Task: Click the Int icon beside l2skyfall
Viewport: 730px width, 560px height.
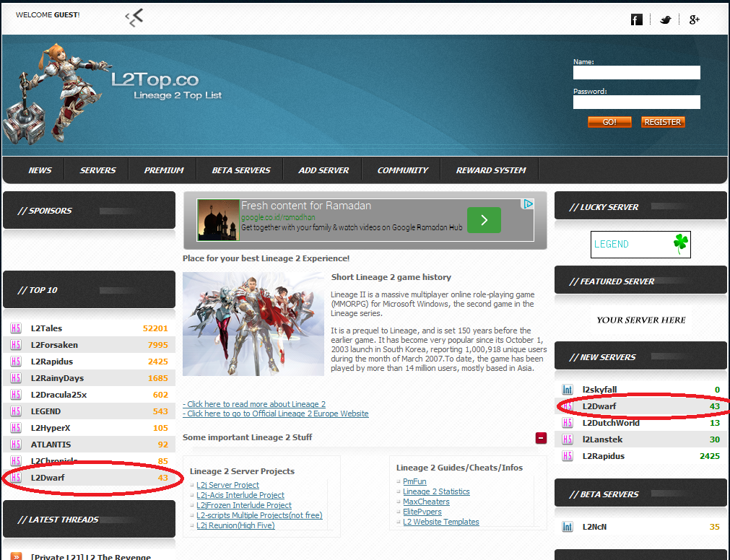Action: pos(568,390)
